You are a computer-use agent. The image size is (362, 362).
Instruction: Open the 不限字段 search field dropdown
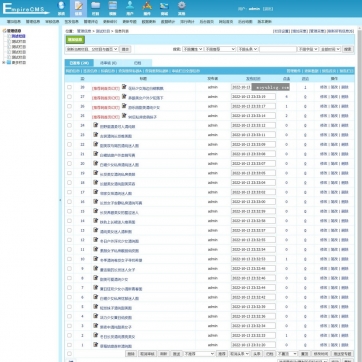pyautogui.click(x=308, y=49)
